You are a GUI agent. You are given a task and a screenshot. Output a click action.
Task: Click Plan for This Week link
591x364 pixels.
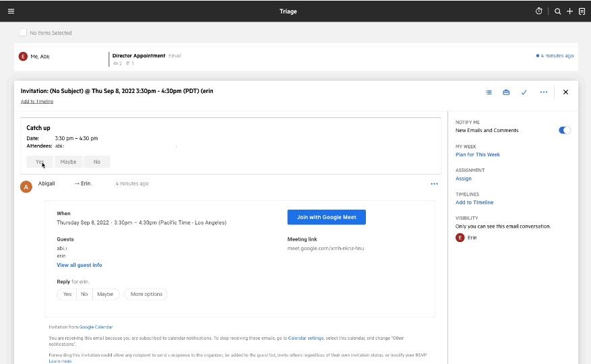[x=477, y=154]
